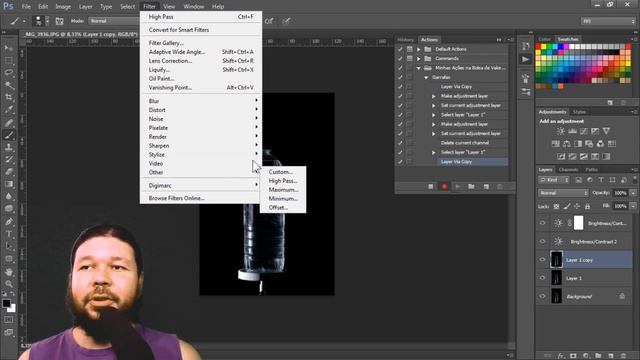Open the Image menu
Viewport: 640px width, 360px height.
(x=63, y=7)
